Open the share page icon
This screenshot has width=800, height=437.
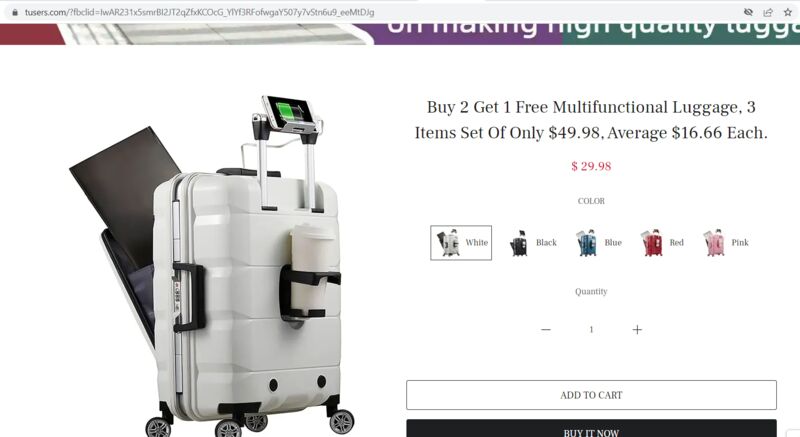(768, 12)
